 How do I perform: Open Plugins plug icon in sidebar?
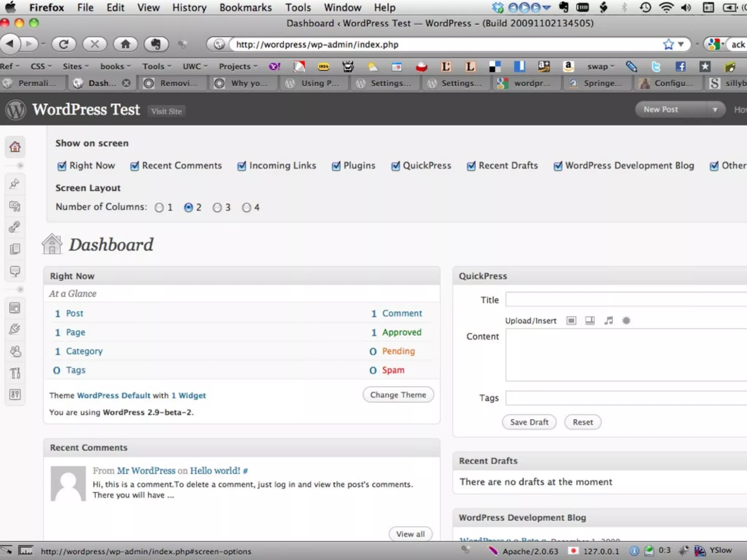[15, 329]
